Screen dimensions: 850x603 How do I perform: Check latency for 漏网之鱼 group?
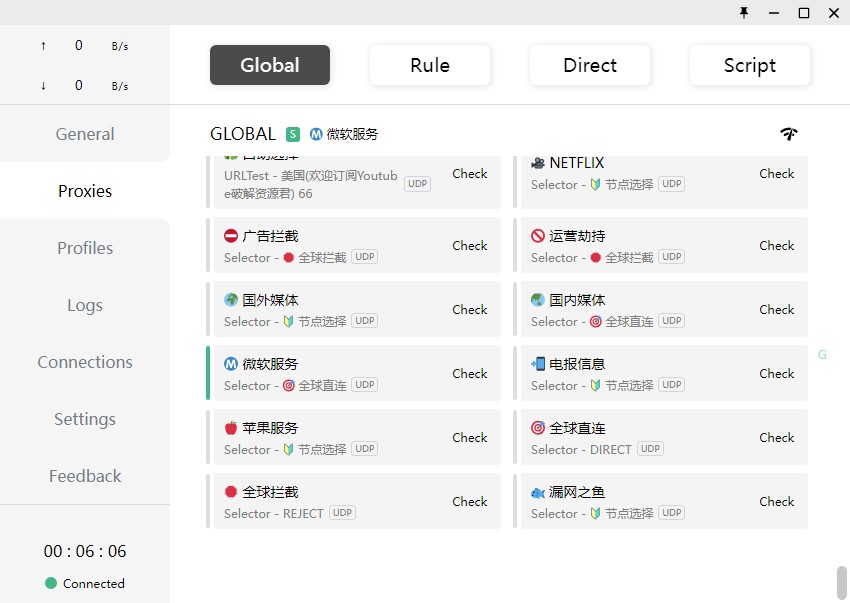click(776, 502)
